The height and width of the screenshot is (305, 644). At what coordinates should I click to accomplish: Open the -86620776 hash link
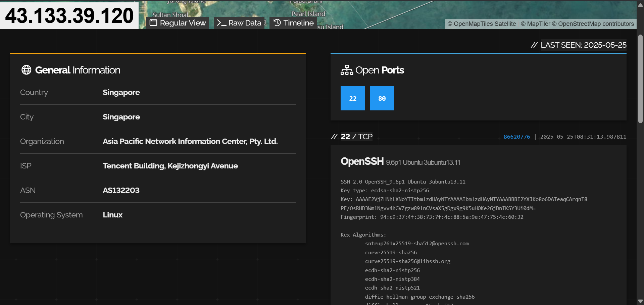click(515, 137)
